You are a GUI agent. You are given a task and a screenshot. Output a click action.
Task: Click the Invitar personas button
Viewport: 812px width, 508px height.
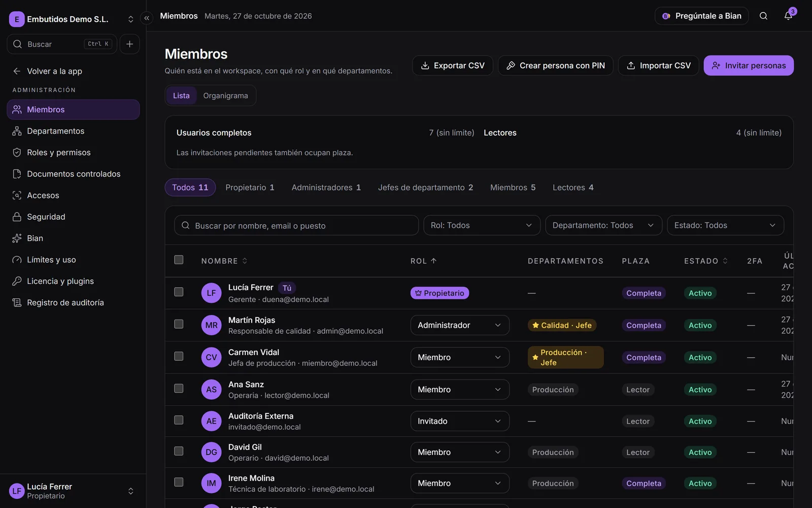tap(749, 66)
